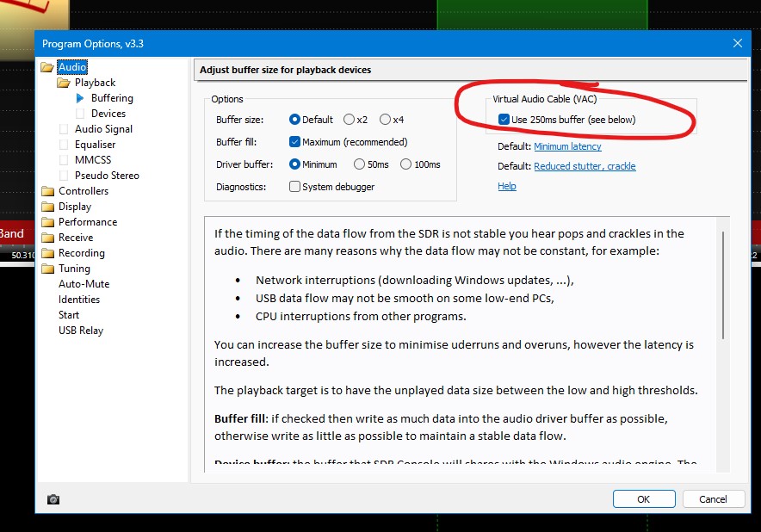Open the Display folder icon
Viewport: 761px width, 532px height.
(x=47, y=207)
